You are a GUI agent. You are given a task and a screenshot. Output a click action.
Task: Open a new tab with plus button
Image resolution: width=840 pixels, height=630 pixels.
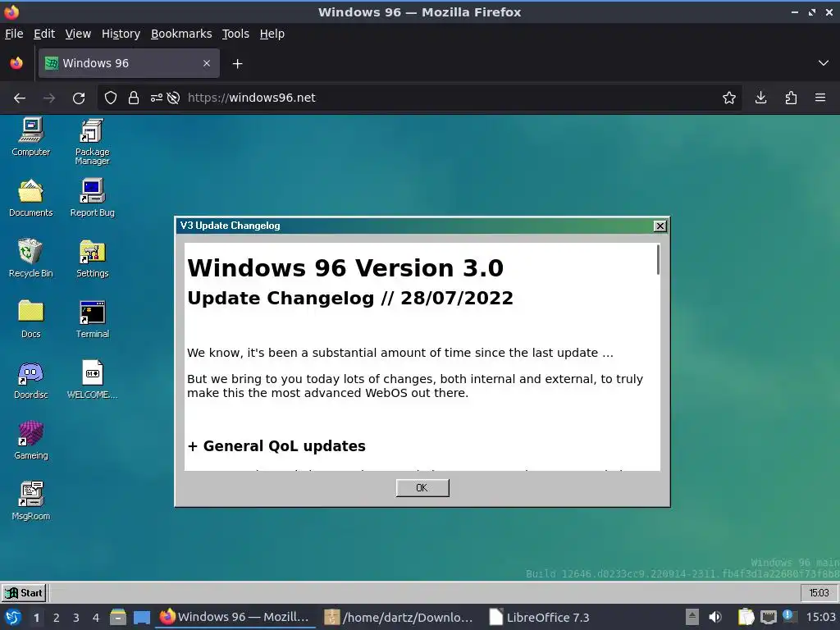click(x=237, y=64)
